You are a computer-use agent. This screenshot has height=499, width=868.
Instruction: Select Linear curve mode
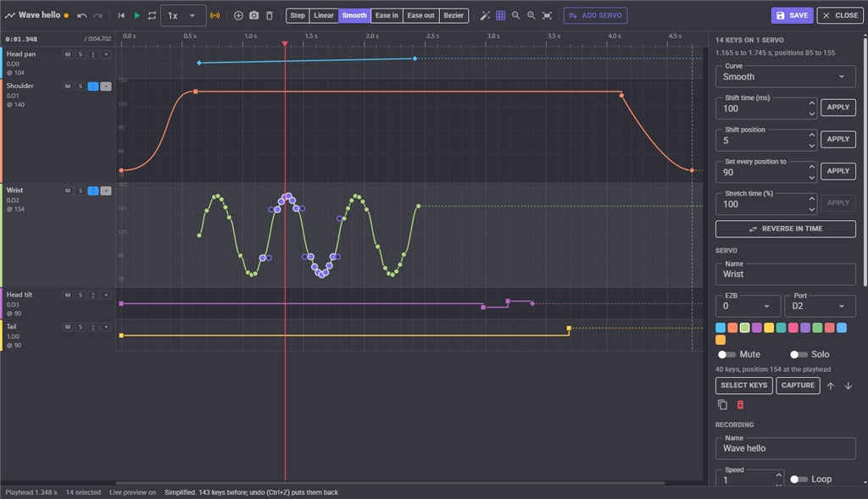point(324,15)
